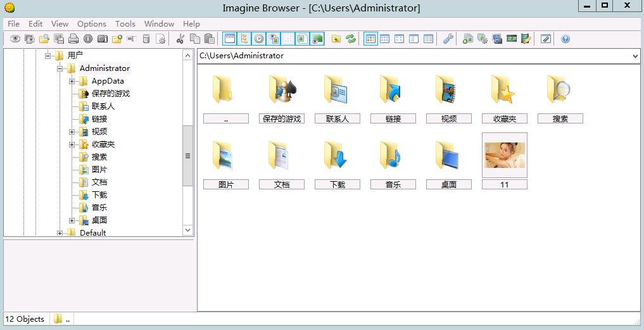The width and height of the screenshot is (644, 330).
Task: Click the eye View image toolbar icon
Action: click(x=16, y=39)
